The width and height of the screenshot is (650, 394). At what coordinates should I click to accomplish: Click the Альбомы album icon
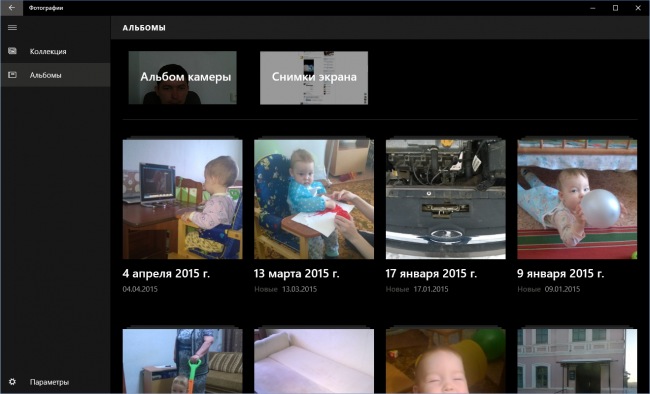12,75
